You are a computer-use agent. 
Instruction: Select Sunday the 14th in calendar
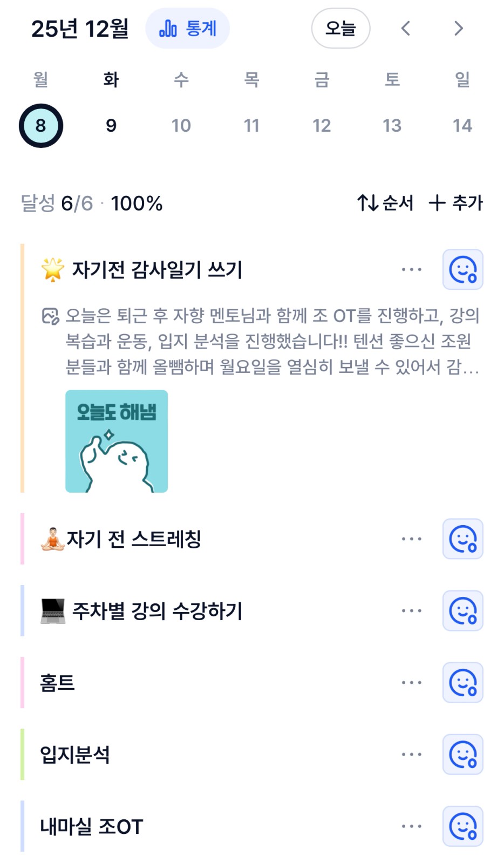click(462, 126)
